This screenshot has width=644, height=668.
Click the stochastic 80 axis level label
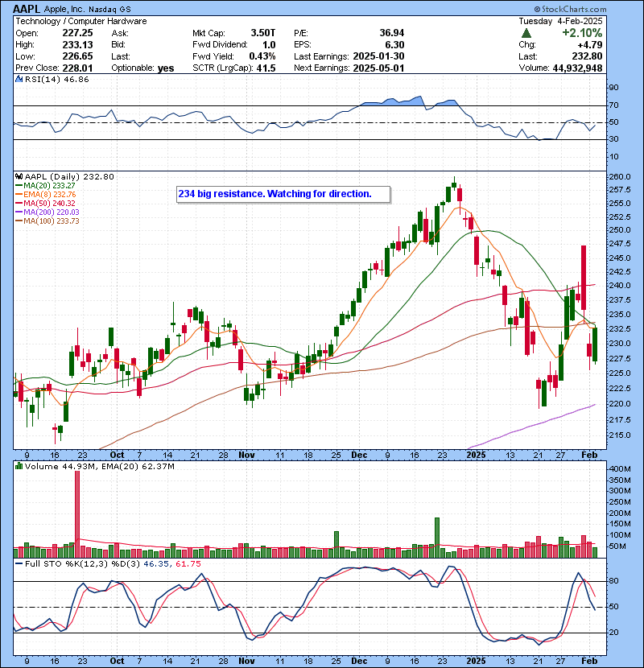click(613, 581)
